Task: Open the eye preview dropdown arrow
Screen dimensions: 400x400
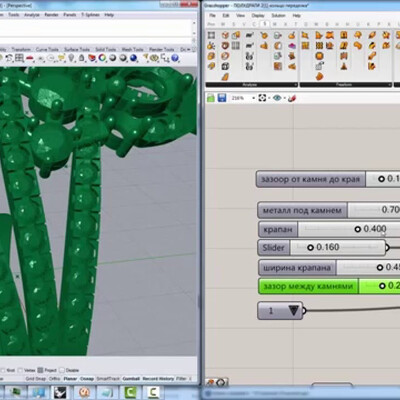Action: click(284, 98)
